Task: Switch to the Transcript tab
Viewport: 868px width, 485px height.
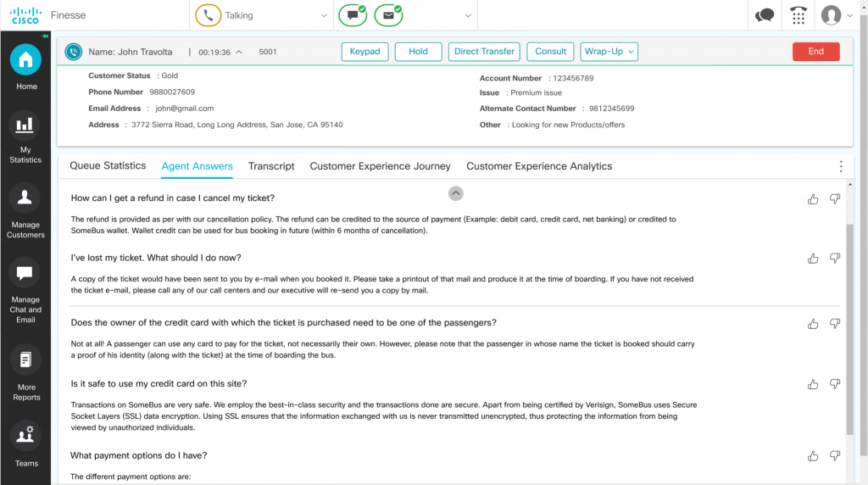Action: pyautogui.click(x=271, y=166)
